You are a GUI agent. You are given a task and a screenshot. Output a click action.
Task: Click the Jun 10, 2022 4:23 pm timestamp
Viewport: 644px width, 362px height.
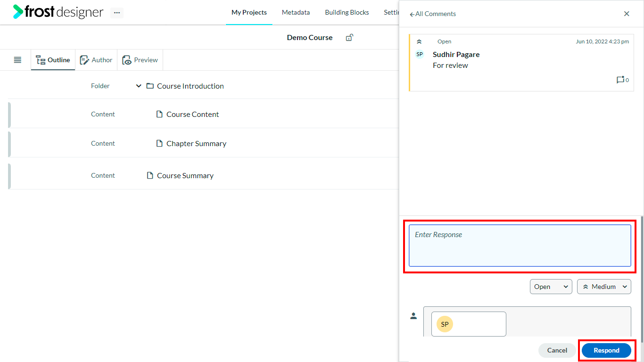(602, 41)
